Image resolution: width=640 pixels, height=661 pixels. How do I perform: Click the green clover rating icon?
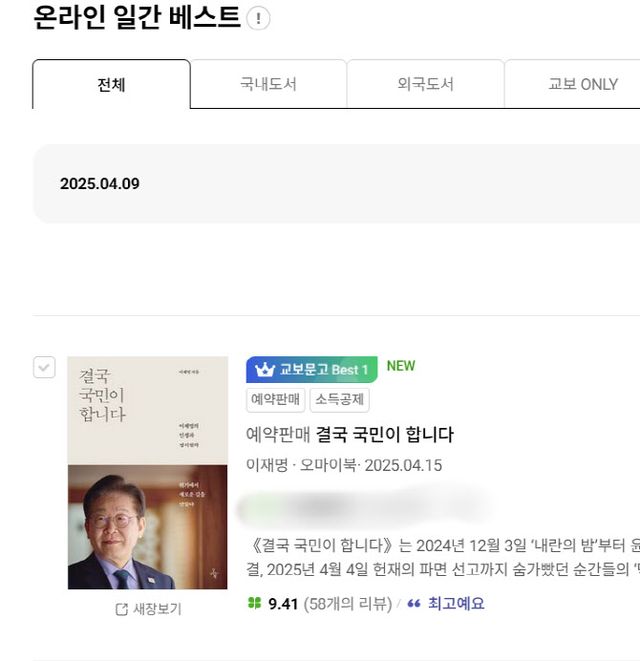tap(254, 604)
